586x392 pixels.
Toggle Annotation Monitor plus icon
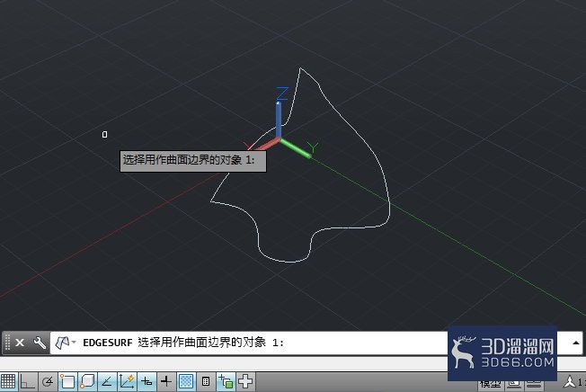(245, 381)
